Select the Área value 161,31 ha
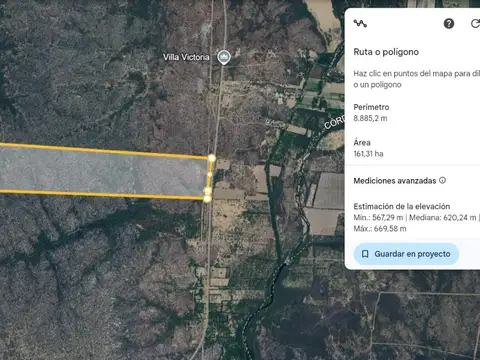The width and height of the screenshot is (480, 360). 368,154
